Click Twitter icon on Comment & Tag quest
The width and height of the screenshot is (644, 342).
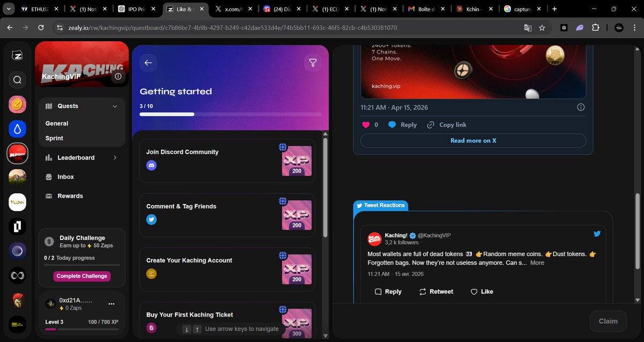[151, 220]
